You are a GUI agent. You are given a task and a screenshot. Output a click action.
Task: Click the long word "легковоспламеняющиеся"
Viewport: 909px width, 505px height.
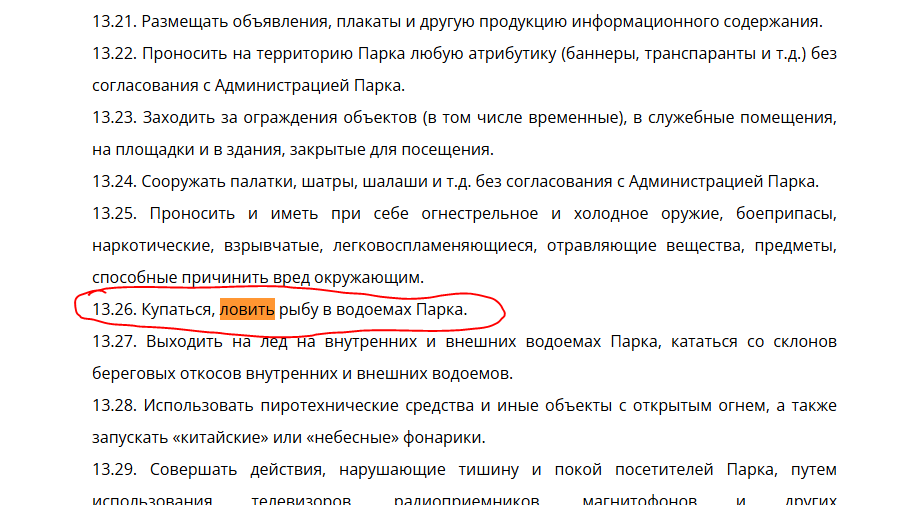tap(435, 246)
